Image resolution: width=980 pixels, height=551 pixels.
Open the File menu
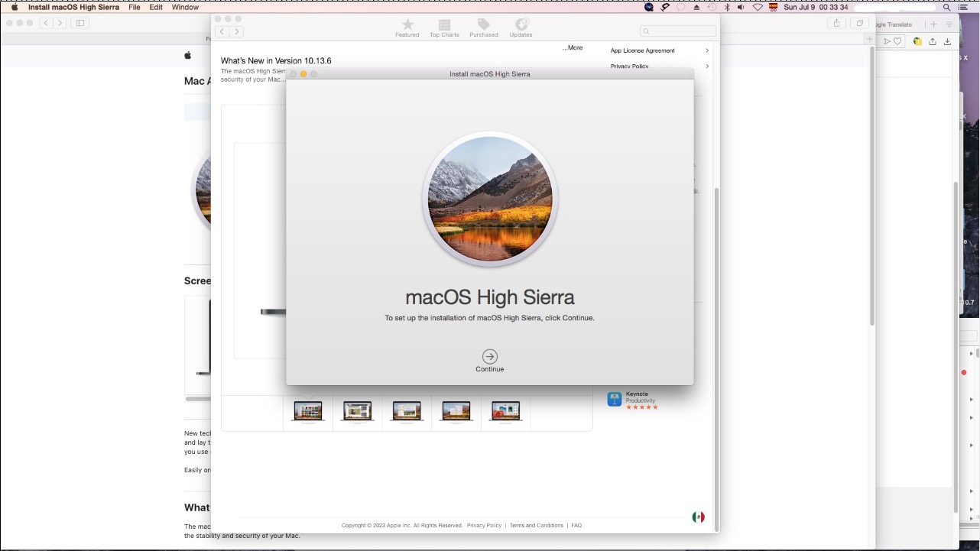click(x=135, y=7)
